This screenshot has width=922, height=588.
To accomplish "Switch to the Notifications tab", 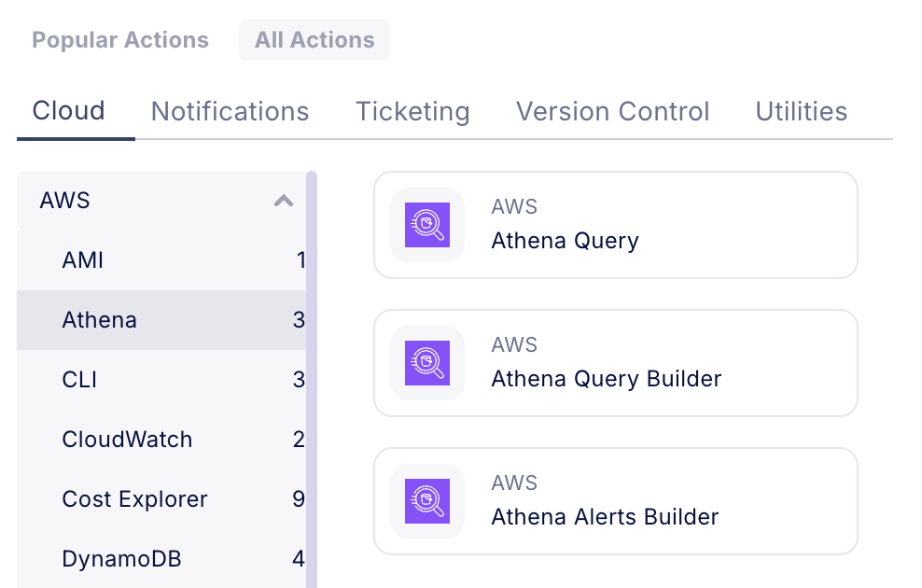I will point(230,111).
